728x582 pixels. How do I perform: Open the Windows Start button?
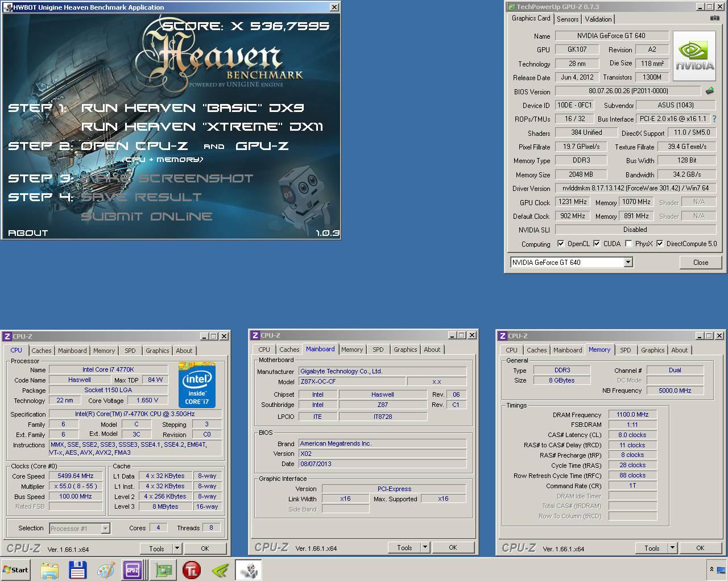15,569
